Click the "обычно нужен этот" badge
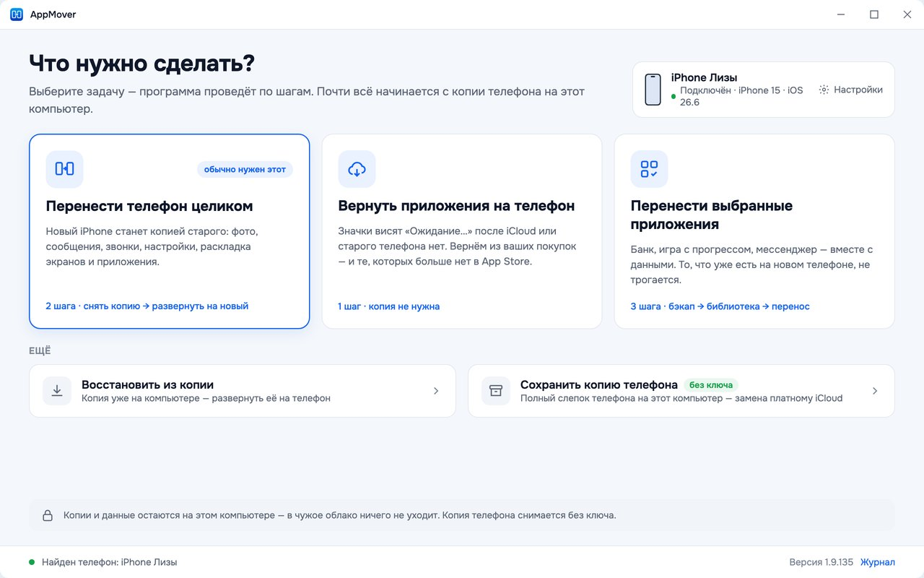The height and width of the screenshot is (578, 924). [245, 170]
